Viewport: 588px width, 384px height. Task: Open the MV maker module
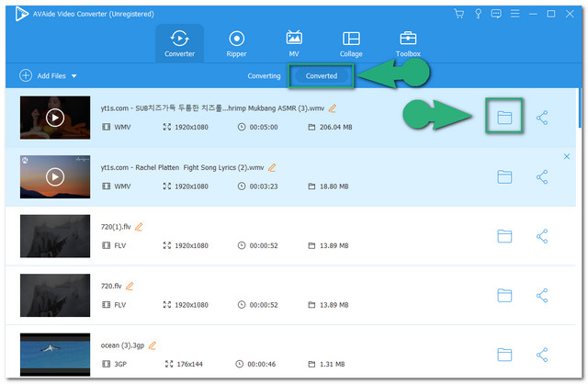click(295, 44)
